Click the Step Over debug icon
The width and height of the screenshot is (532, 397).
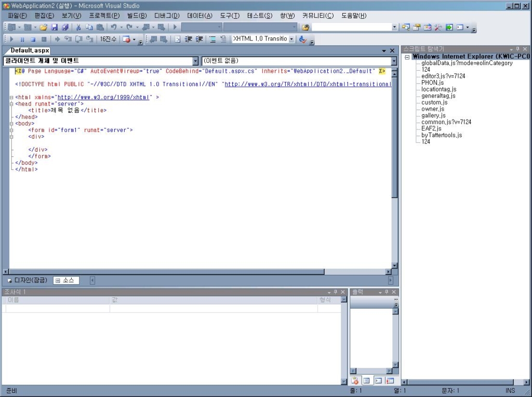[x=79, y=39]
